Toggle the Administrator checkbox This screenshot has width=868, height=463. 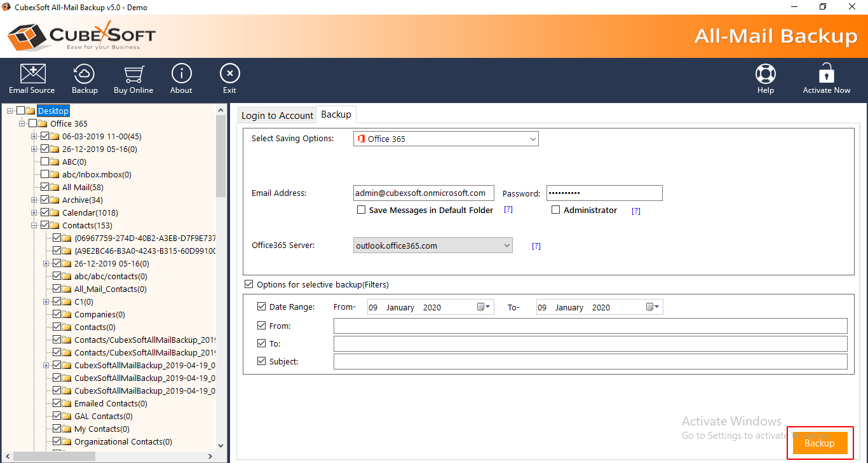[555, 210]
